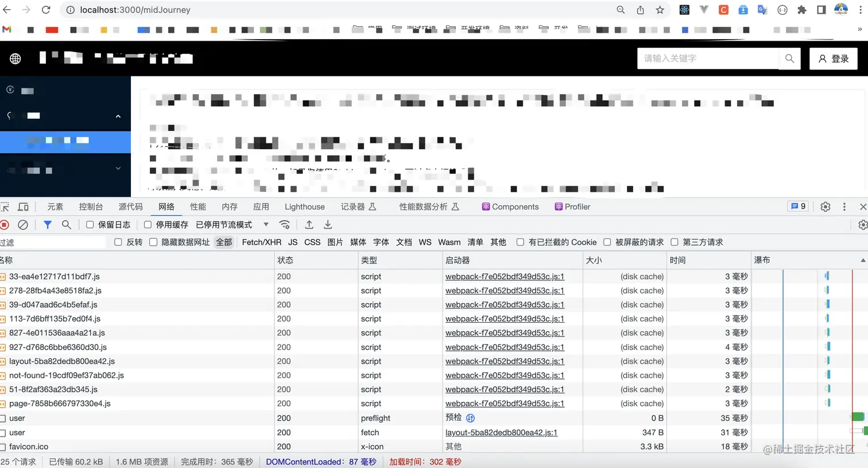Open Network panel settings gear
Screen dimensions: 868x468
coord(863,225)
